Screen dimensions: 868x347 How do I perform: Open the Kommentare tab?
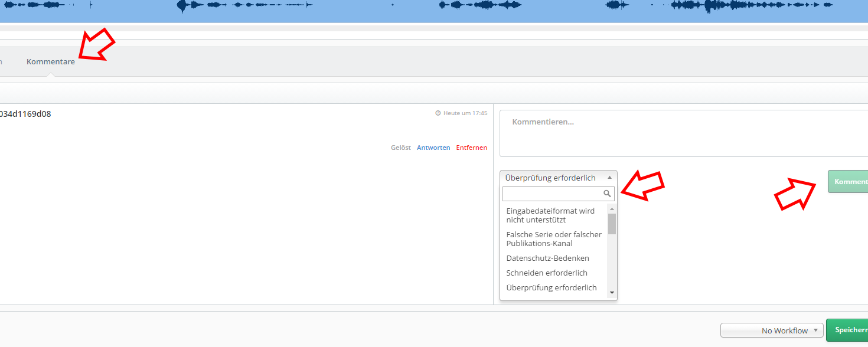pos(51,62)
